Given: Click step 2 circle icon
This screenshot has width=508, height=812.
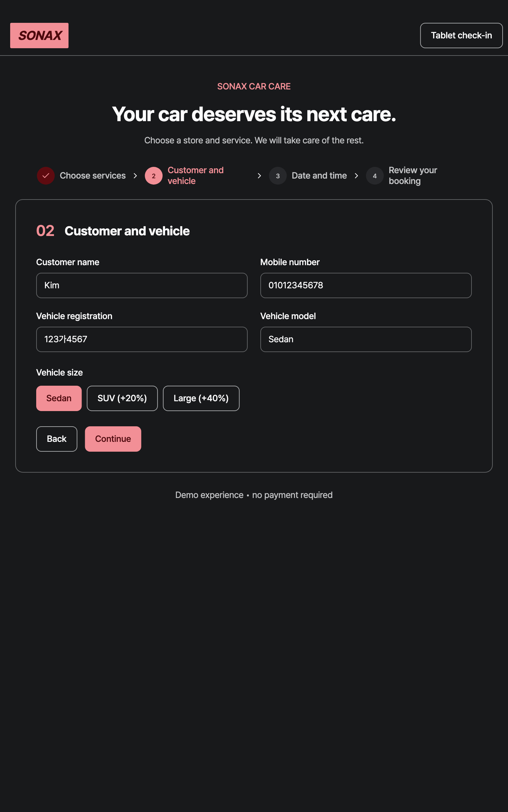Looking at the screenshot, I should pos(154,176).
